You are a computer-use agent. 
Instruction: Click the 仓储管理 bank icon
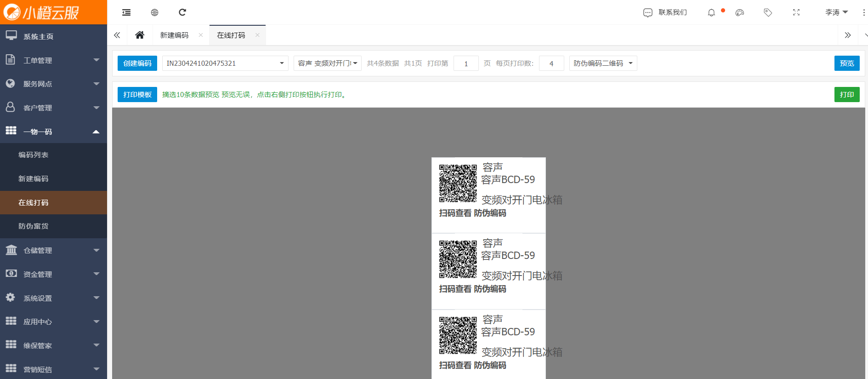point(11,249)
